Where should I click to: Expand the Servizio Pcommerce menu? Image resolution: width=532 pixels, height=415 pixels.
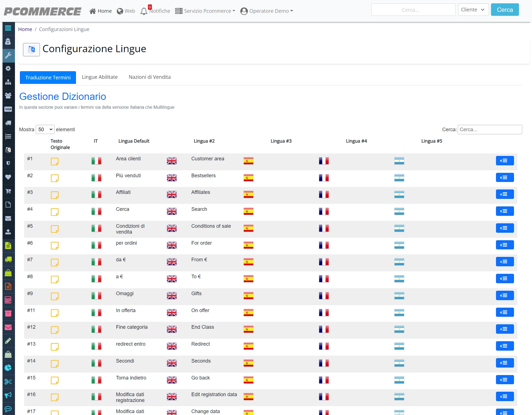click(205, 11)
